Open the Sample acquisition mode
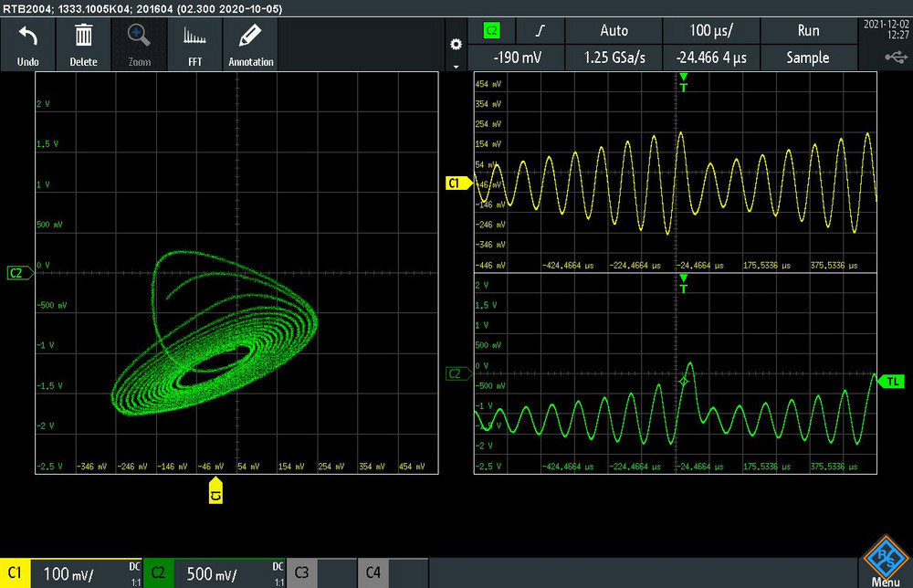The image size is (913, 588). (808, 58)
